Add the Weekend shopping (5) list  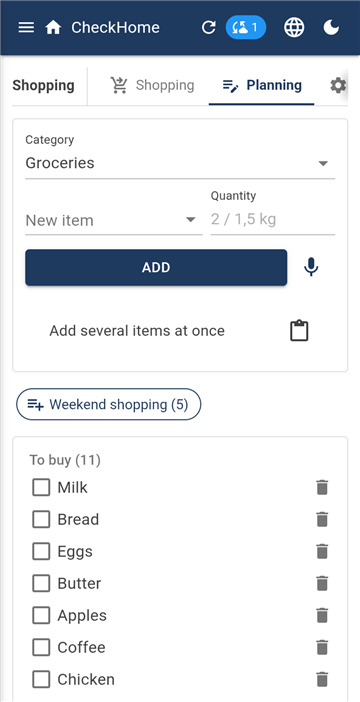pyautogui.click(x=108, y=404)
